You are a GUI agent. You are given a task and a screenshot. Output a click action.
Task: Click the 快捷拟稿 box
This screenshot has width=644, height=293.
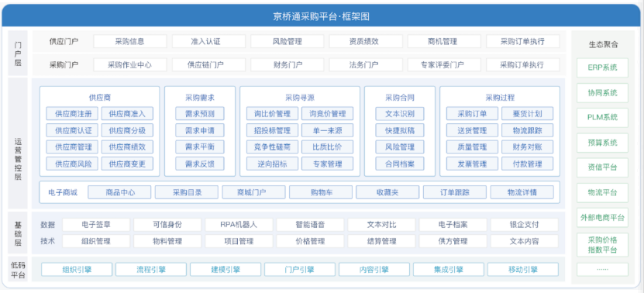[400, 130]
